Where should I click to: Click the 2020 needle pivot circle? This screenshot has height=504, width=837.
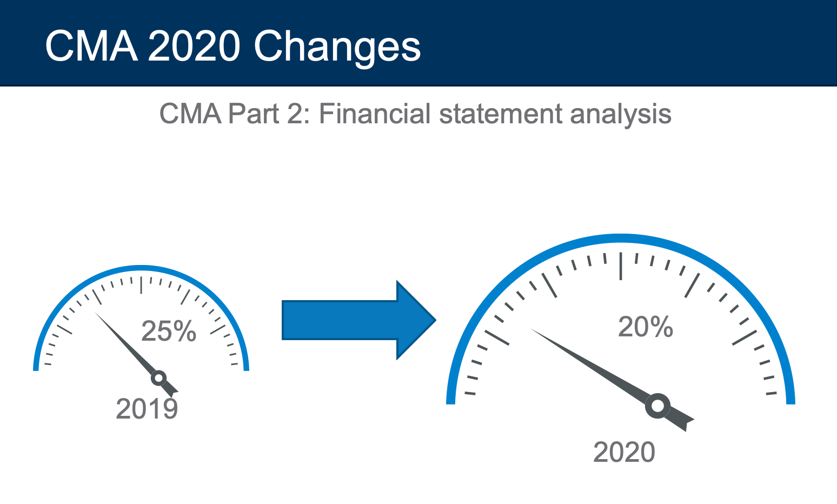click(x=657, y=406)
